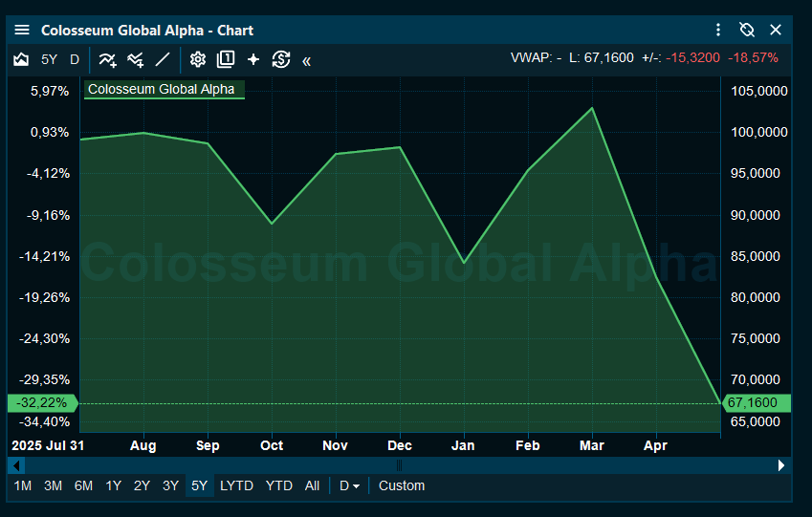This screenshot has height=517, width=812.
Task: Switch range to 3M
Action: pyautogui.click(x=53, y=486)
